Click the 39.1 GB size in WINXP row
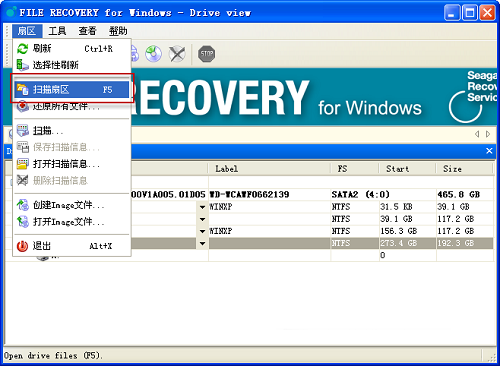The width and height of the screenshot is (500, 366). point(453,207)
